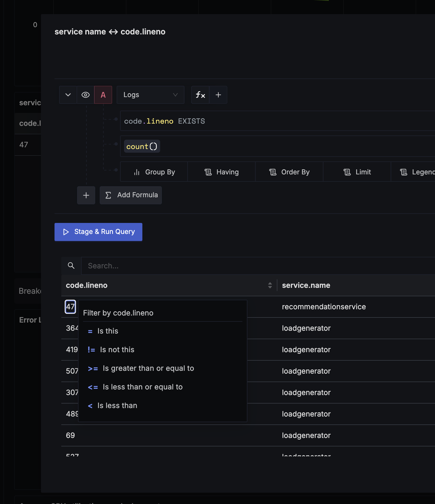This screenshot has width=435, height=504.
Task: Select the query label A badge
Action: pyautogui.click(x=103, y=95)
